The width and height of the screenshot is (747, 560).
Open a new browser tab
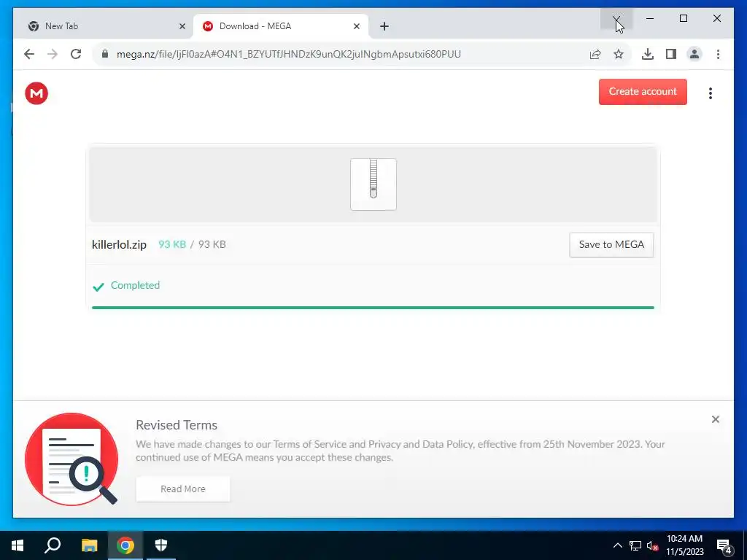(384, 26)
